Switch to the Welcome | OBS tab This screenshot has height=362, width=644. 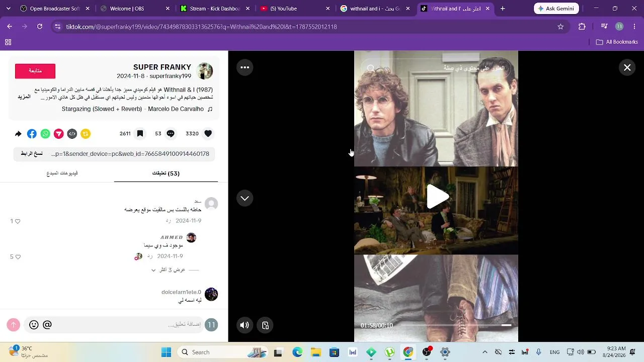point(130,9)
